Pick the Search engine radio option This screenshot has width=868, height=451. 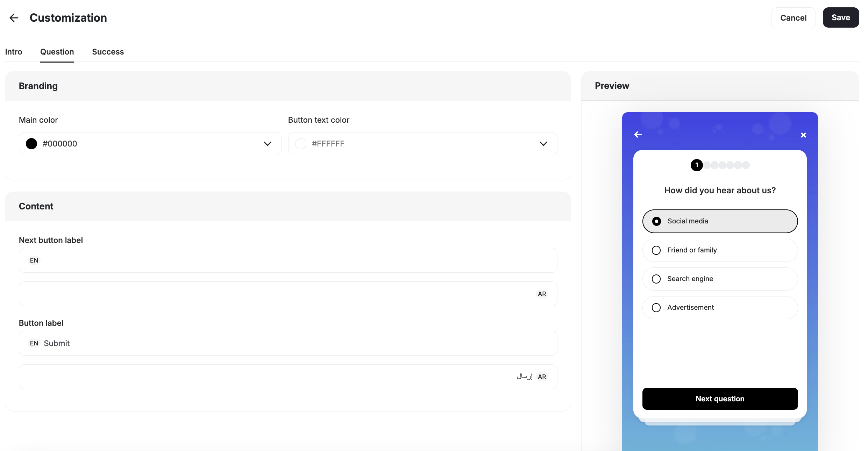point(720,279)
